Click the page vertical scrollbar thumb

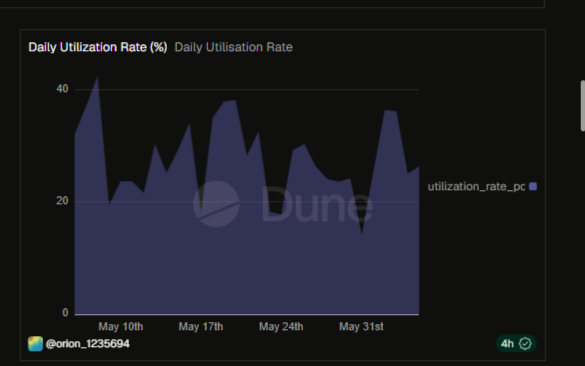[x=582, y=106]
